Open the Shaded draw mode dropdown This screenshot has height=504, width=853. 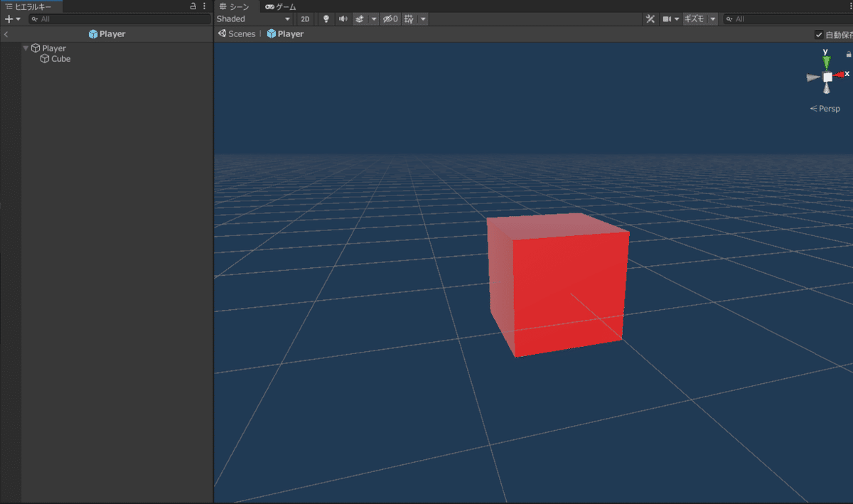click(254, 19)
